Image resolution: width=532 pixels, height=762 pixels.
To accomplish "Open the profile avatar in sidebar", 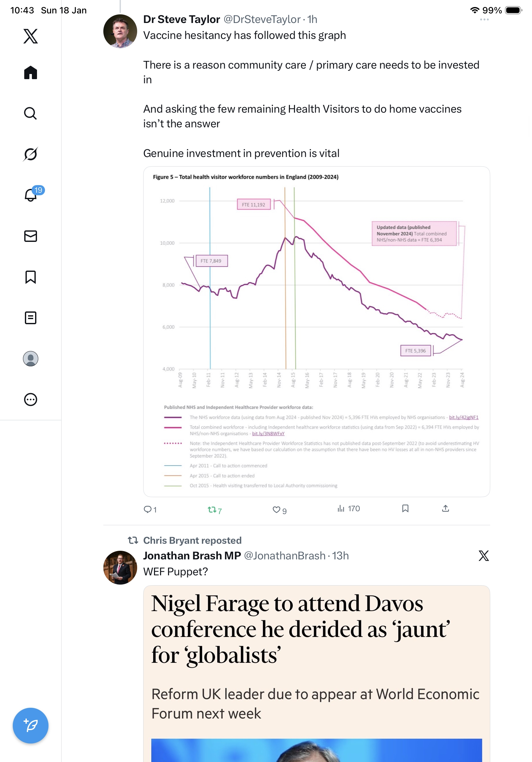I will tap(31, 358).
